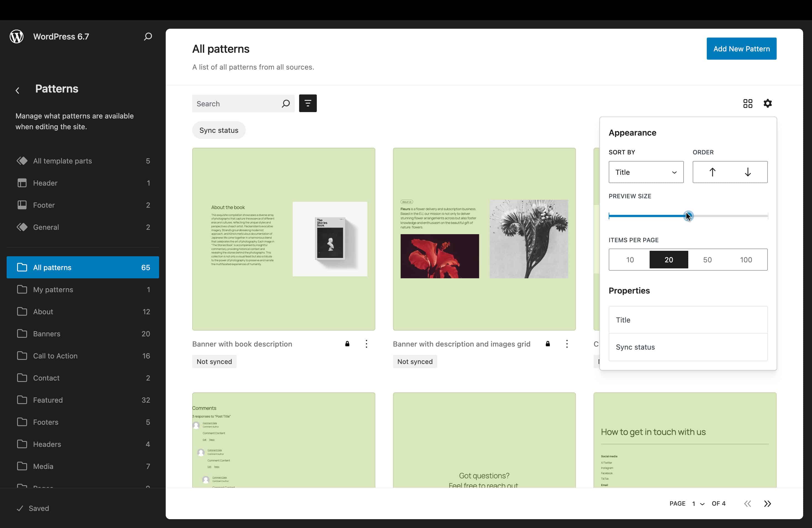Click the Header template part icon

pyautogui.click(x=22, y=183)
